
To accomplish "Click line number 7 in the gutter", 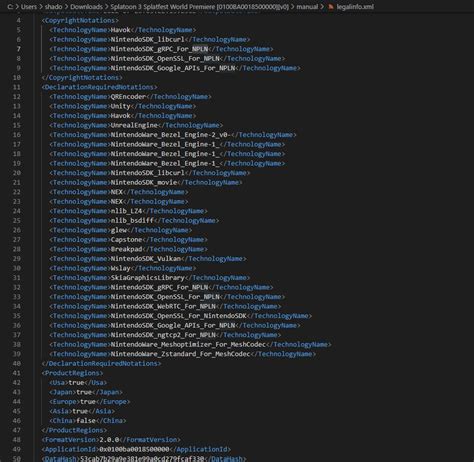I will 18,49.
